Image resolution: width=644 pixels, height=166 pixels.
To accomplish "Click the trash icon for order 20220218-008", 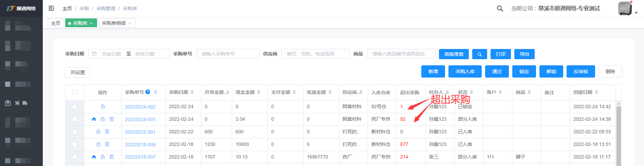I will coord(107,144).
